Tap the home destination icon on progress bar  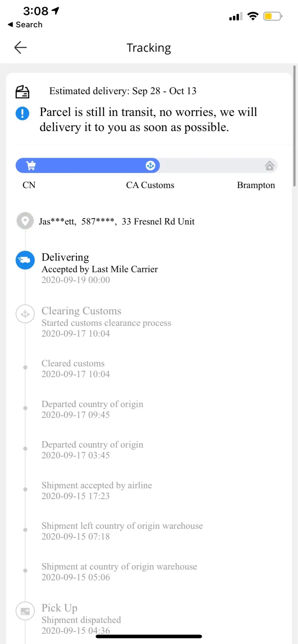coord(269,166)
